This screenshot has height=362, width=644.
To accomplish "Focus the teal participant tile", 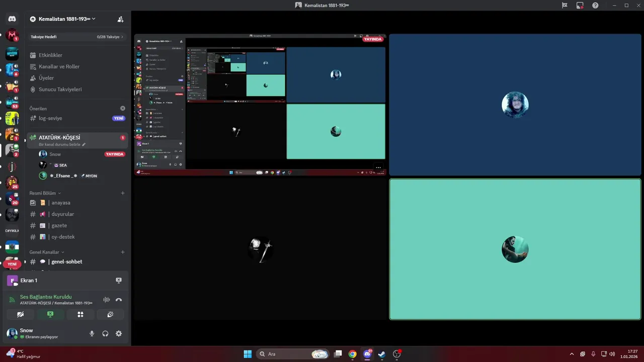I will tap(515, 249).
